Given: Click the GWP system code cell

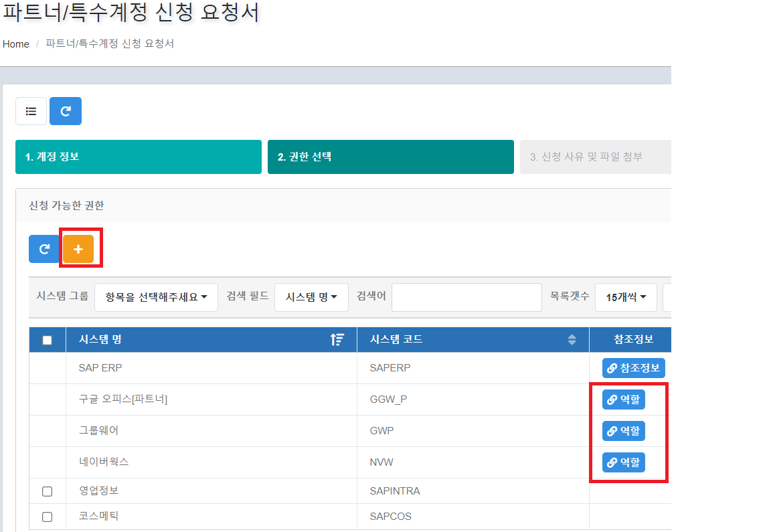Looking at the screenshot, I should click(x=473, y=431).
